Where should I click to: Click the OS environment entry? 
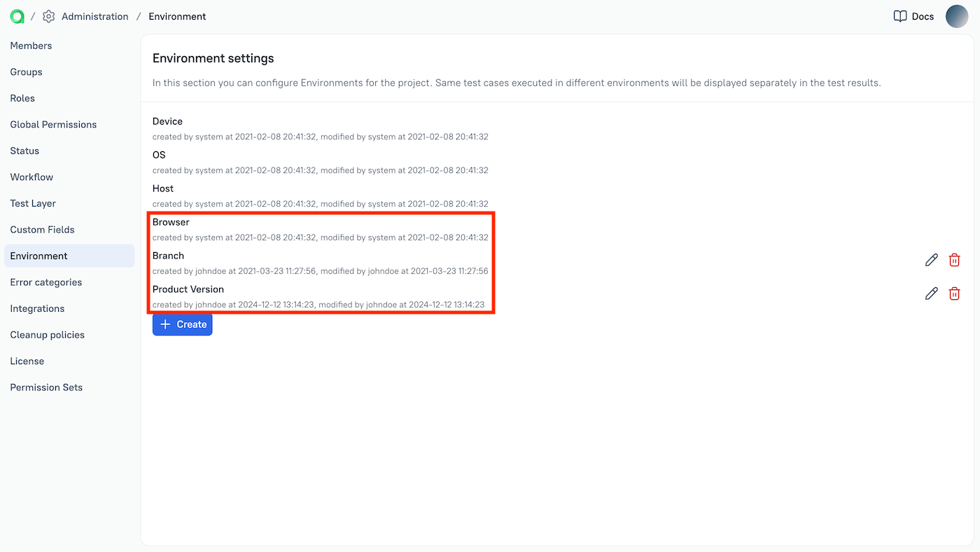(x=159, y=155)
